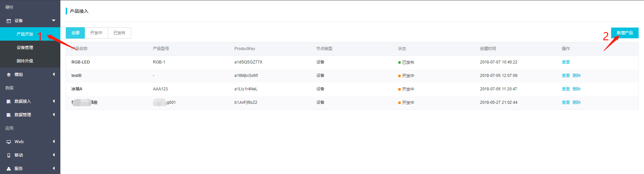644x174 pixels.
Task: Click the 设备 sidebar icon
Action: tap(9, 21)
